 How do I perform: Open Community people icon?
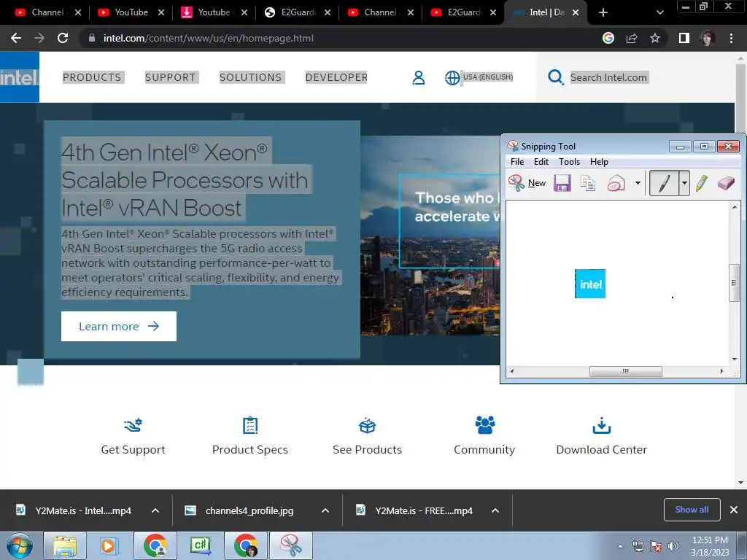[x=485, y=425]
